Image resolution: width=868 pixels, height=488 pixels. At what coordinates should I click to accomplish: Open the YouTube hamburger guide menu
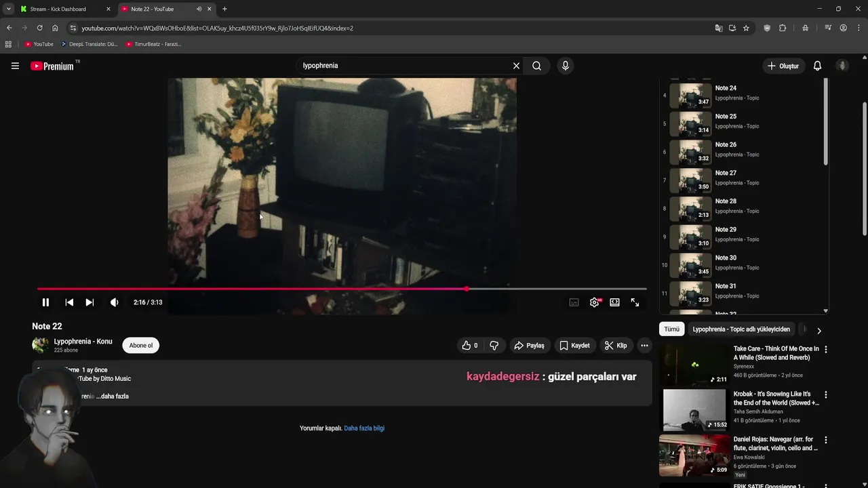tap(15, 66)
